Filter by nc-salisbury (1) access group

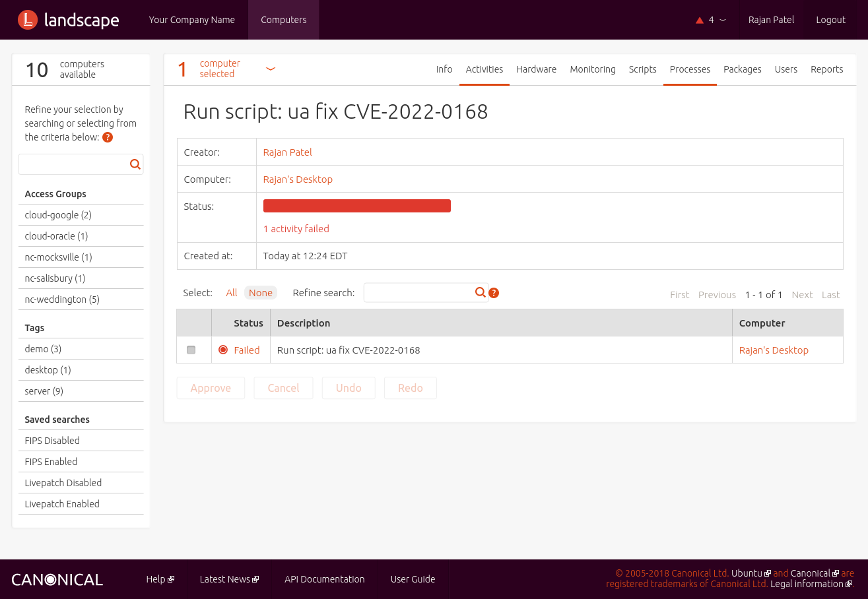tap(55, 278)
